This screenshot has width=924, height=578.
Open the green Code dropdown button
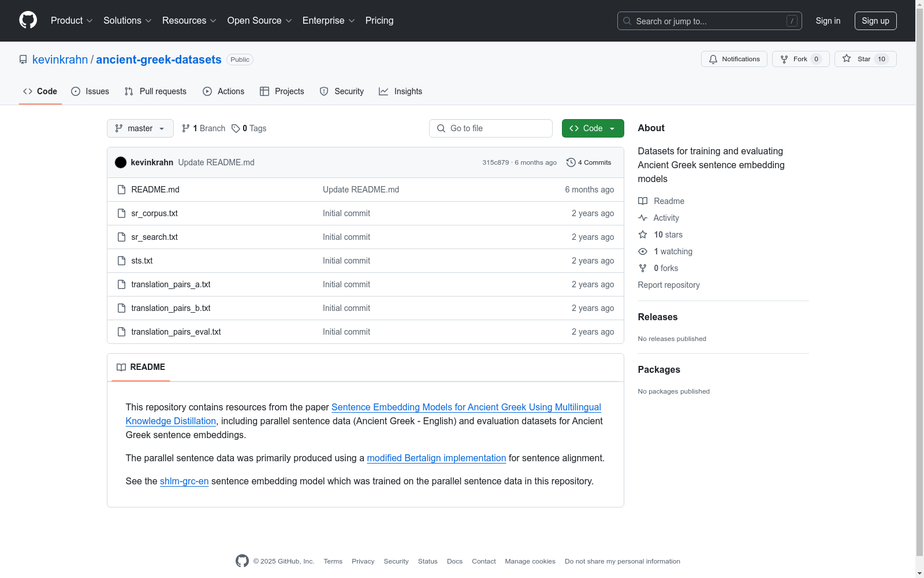(x=593, y=128)
